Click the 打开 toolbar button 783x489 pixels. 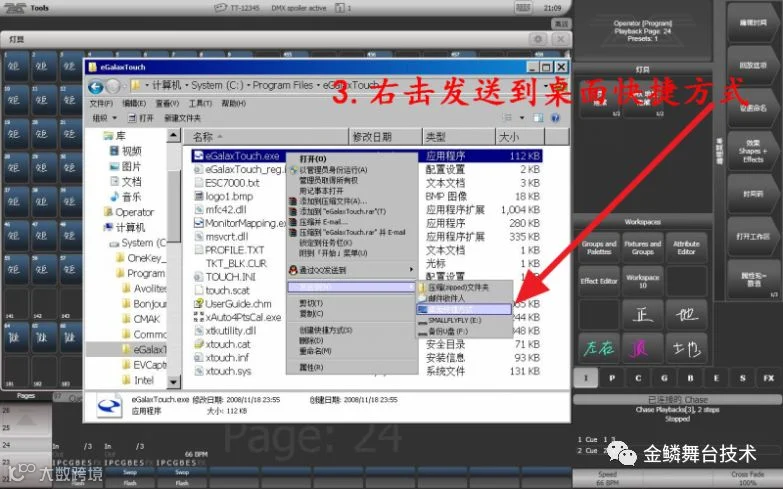coord(141,118)
